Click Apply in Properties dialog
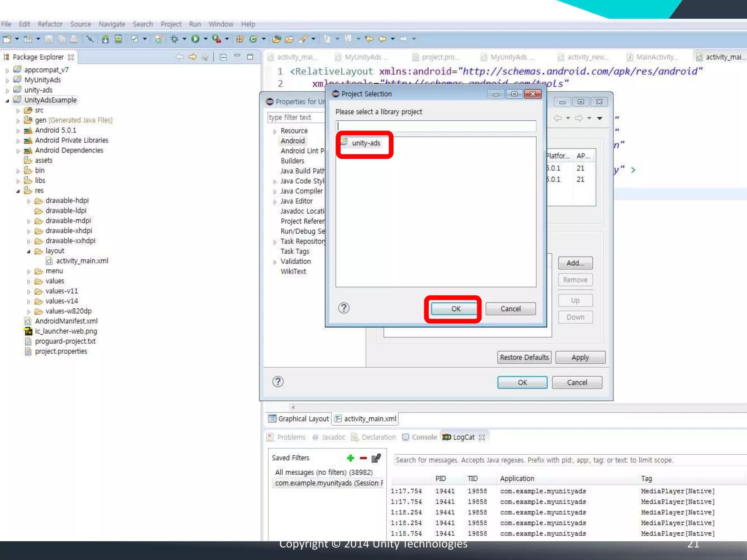Image resolution: width=747 pixels, height=560 pixels. (x=580, y=357)
